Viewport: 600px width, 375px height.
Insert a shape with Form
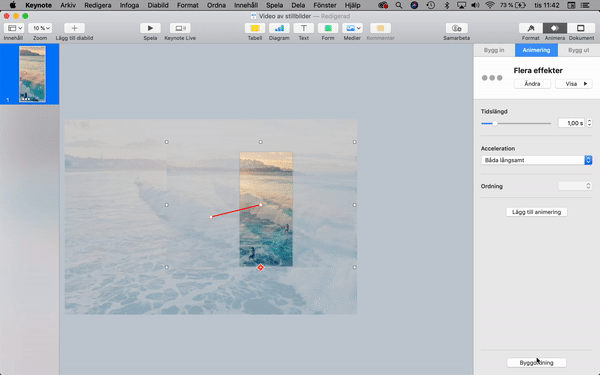pyautogui.click(x=328, y=28)
